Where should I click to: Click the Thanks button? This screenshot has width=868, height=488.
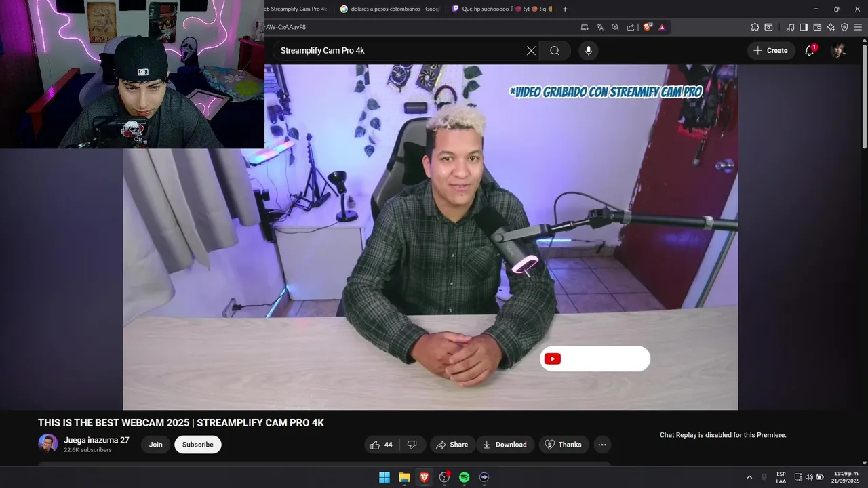pos(564,445)
